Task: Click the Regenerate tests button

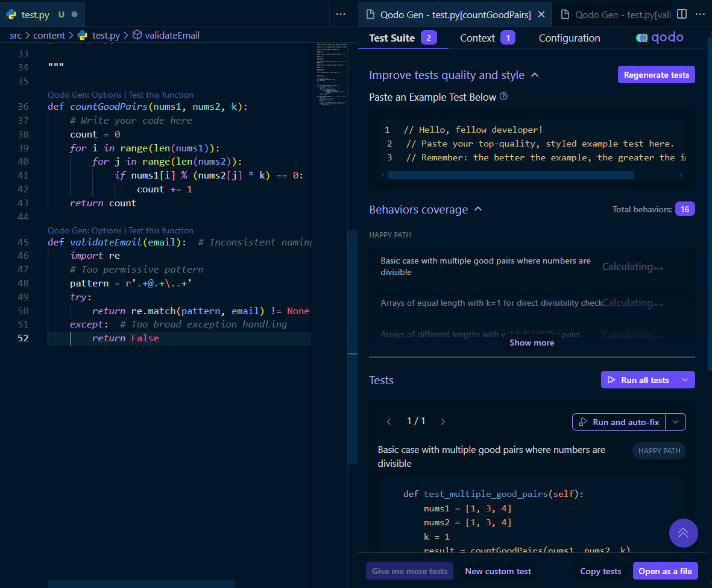Action: pyautogui.click(x=656, y=75)
